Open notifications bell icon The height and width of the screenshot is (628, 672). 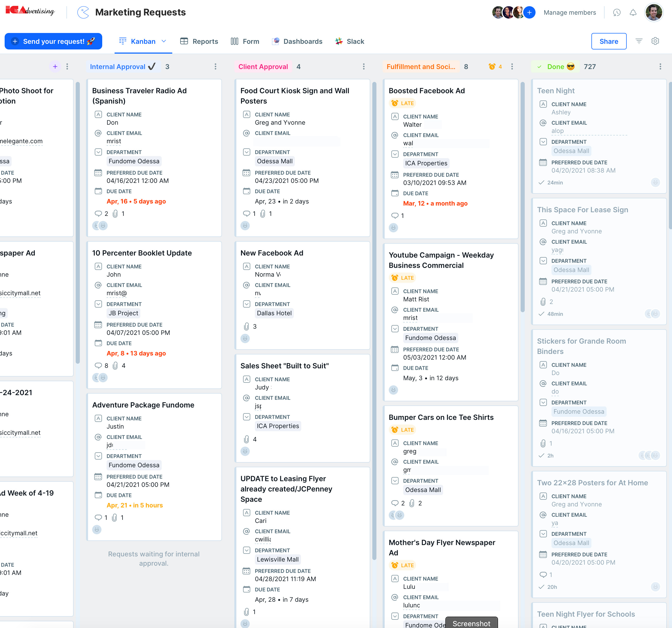(633, 13)
